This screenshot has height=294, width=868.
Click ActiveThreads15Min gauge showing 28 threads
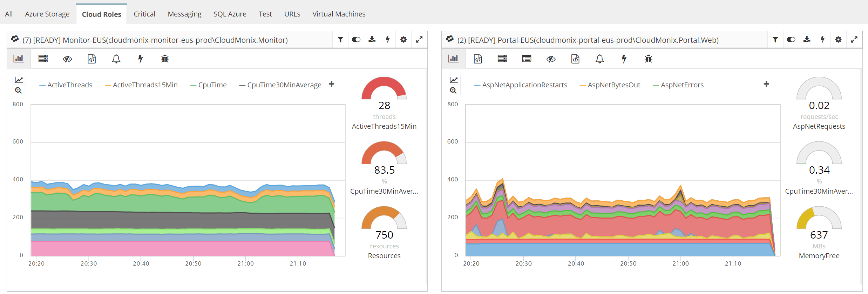coord(384,103)
